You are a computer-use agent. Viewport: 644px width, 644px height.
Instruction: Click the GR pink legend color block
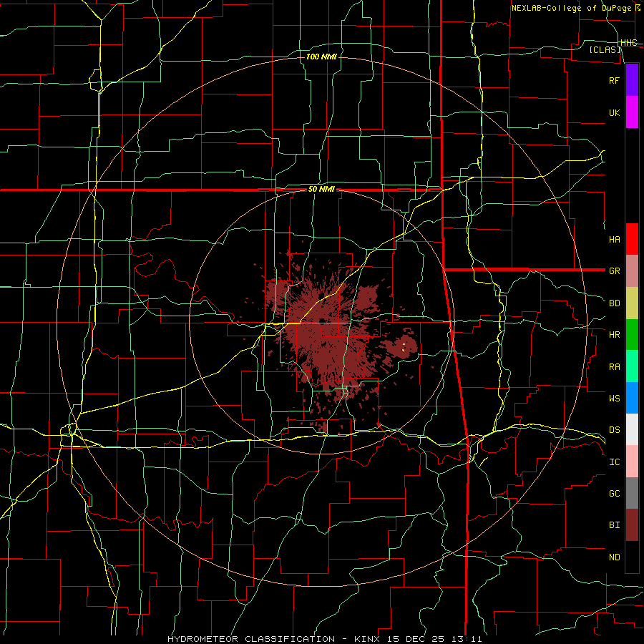pyautogui.click(x=632, y=271)
